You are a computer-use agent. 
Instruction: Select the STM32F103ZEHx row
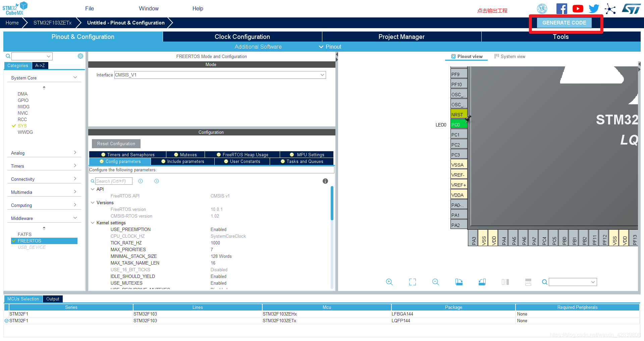322,314
